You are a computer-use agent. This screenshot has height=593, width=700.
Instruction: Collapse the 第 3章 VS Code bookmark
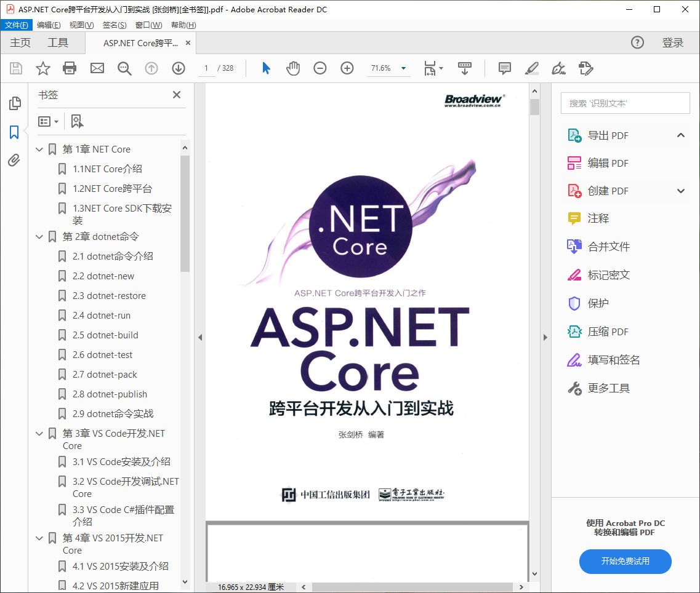39,433
